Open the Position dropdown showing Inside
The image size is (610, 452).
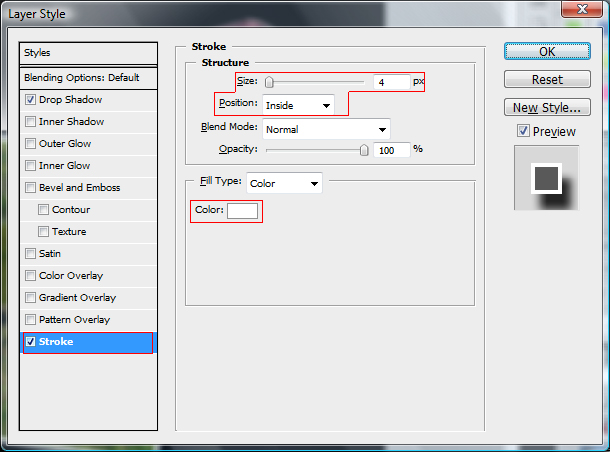[x=298, y=105]
